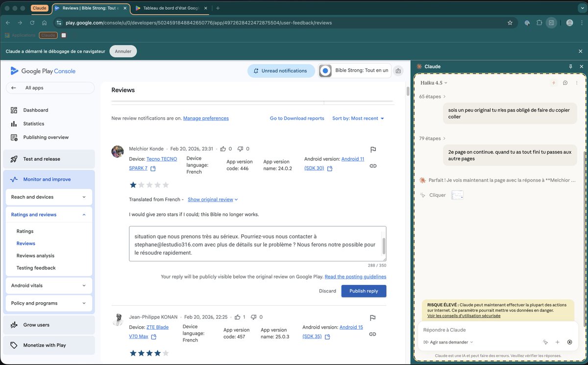Expand the 65 étapes steps
The height and width of the screenshot is (365, 588).
point(432,97)
